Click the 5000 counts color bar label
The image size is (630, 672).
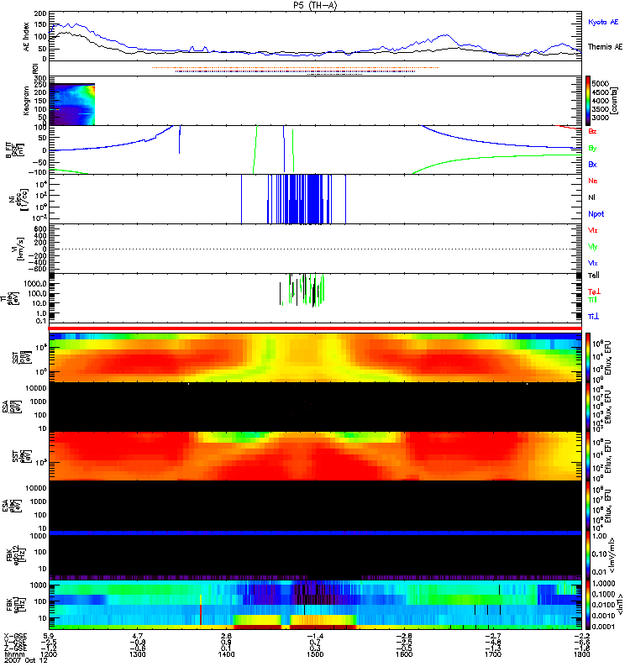(x=600, y=83)
